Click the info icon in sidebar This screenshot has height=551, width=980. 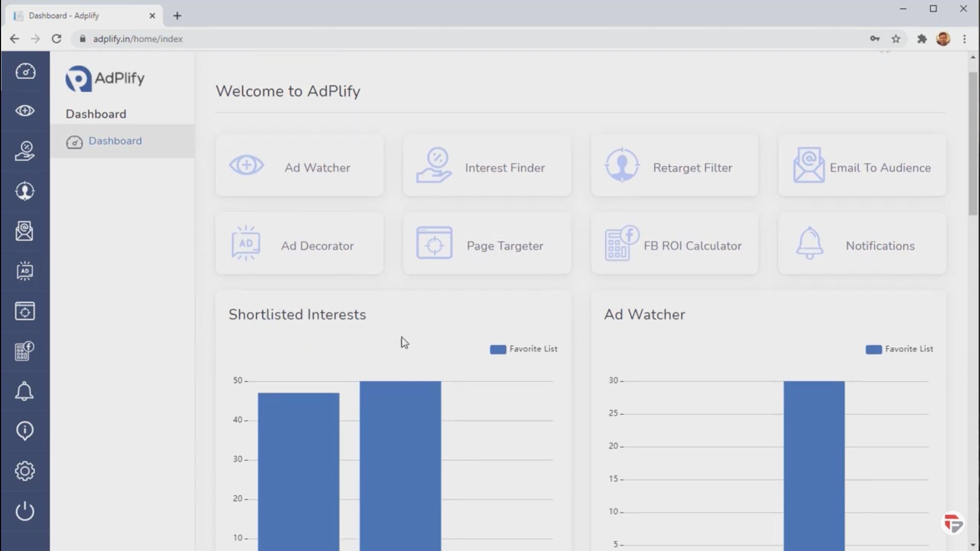tap(24, 431)
